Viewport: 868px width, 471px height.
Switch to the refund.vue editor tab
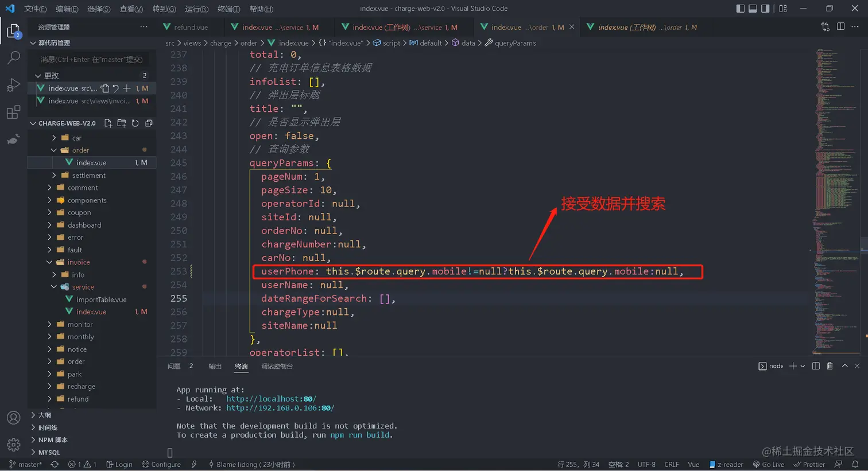pyautogui.click(x=190, y=27)
